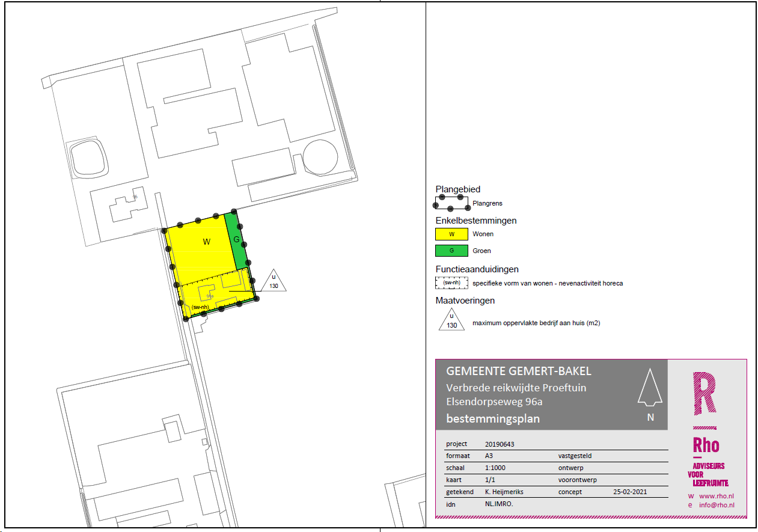758x532 pixels.
Task: Click the name K. Heijmeriks
Action: click(x=504, y=492)
